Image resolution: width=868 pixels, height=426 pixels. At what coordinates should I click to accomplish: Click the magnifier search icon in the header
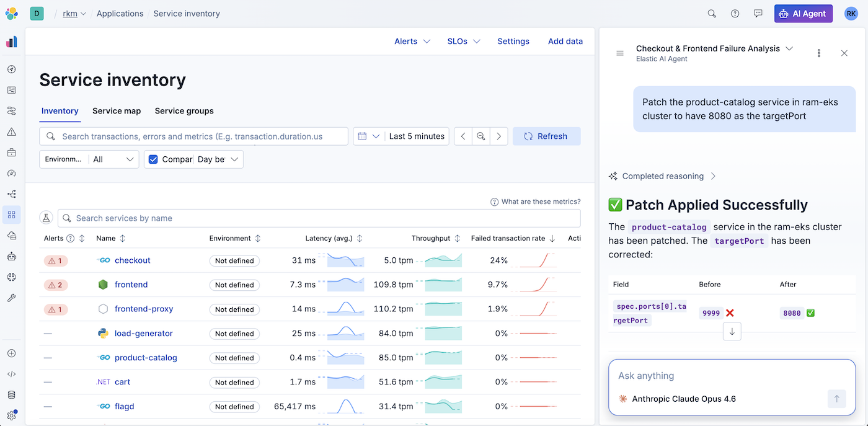[x=712, y=14]
